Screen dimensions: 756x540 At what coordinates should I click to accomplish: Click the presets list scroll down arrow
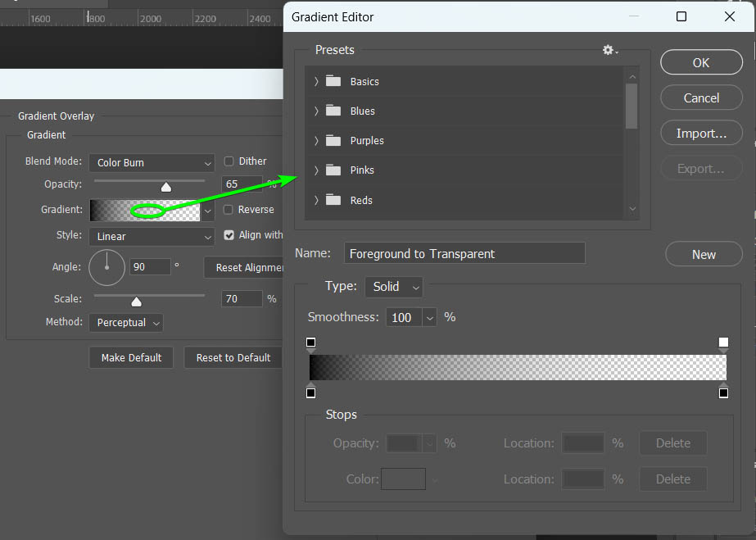pos(632,209)
